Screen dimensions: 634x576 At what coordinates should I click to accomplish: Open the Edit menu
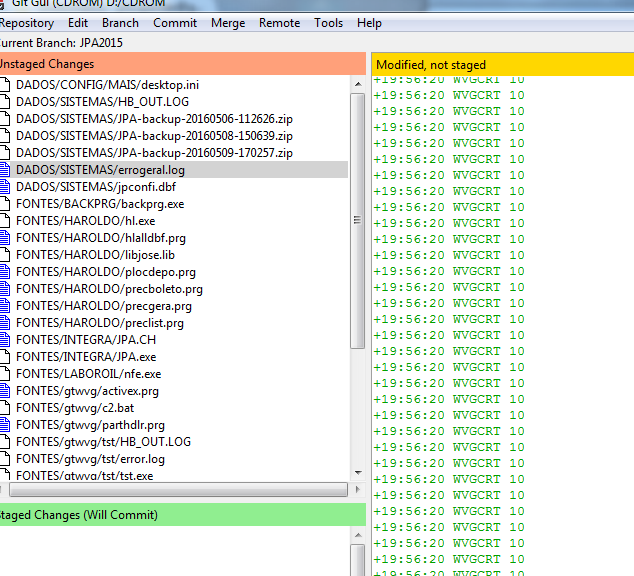pyautogui.click(x=78, y=23)
